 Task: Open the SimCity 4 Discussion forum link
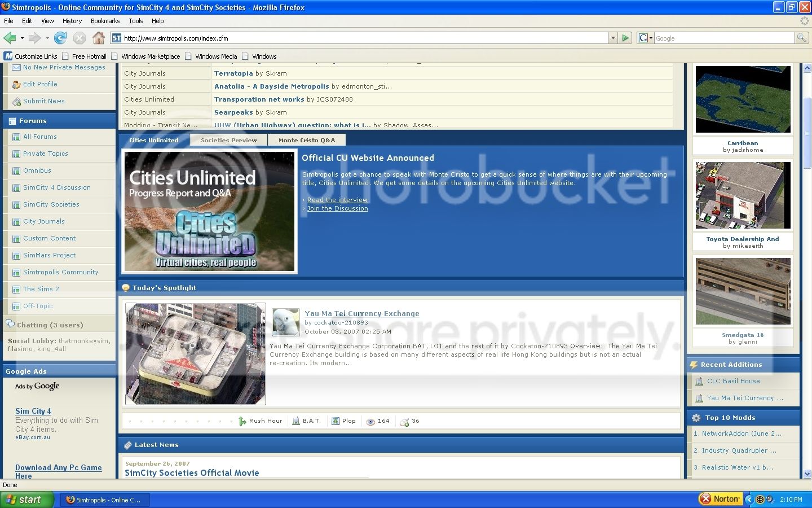pos(56,187)
